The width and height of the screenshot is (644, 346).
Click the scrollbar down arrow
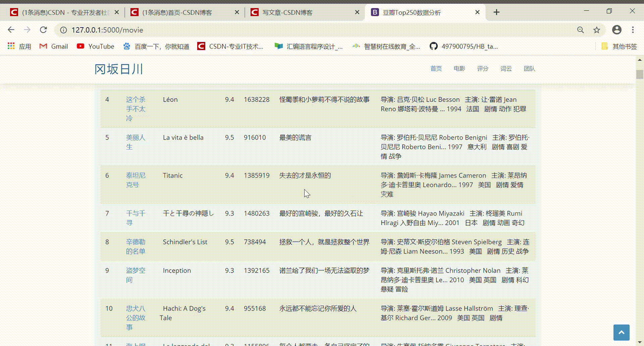(640, 342)
